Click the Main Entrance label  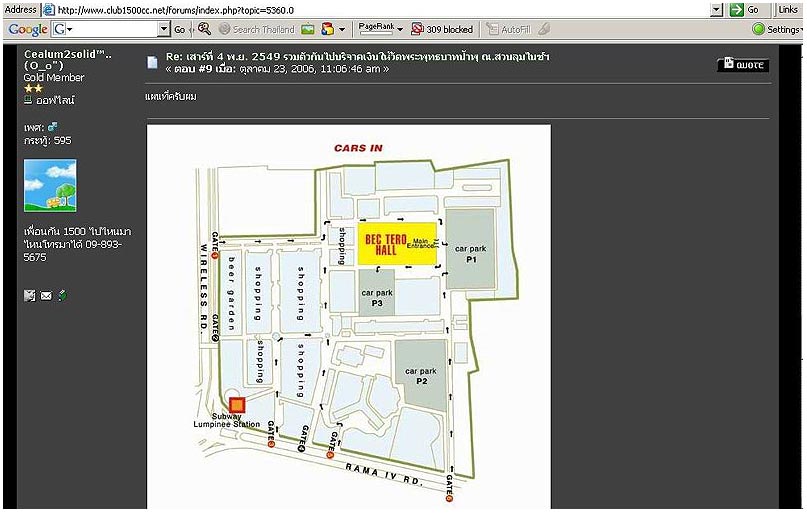pos(421,243)
